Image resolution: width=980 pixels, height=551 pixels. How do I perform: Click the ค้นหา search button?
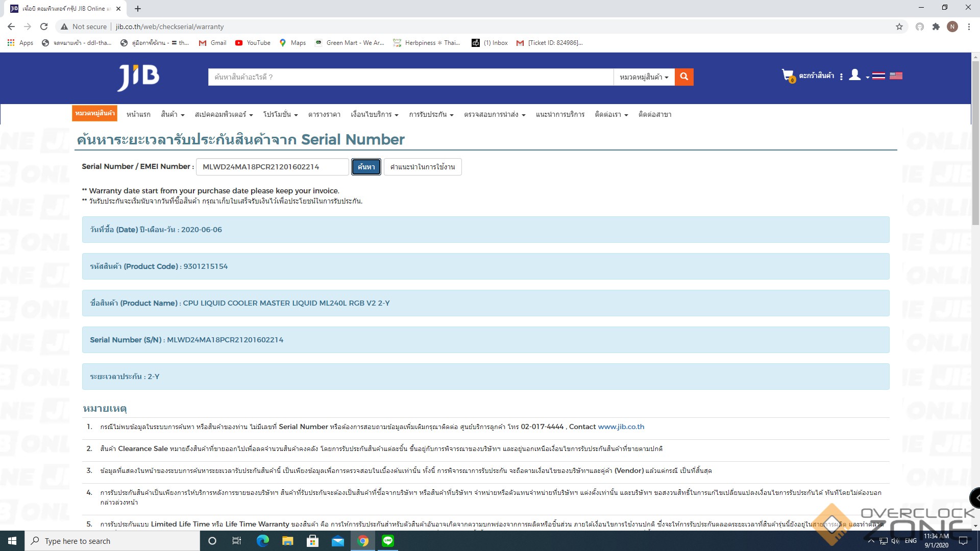coord(366,167)
